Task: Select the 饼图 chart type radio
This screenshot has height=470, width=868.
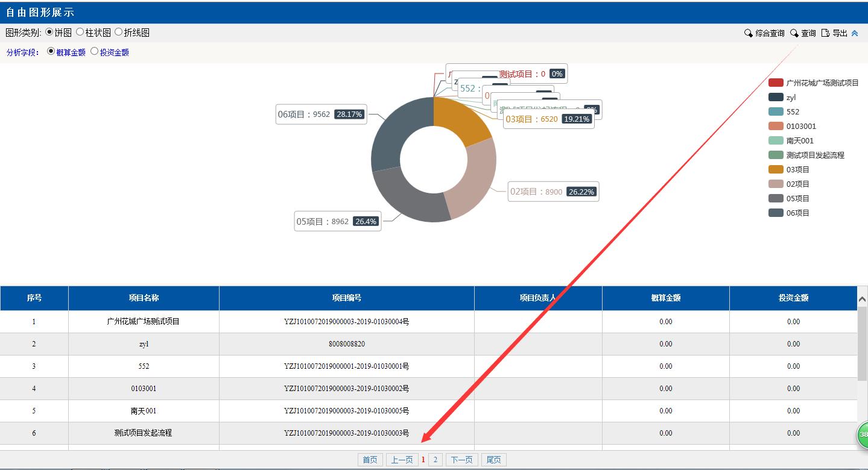Action: (49, 32)
